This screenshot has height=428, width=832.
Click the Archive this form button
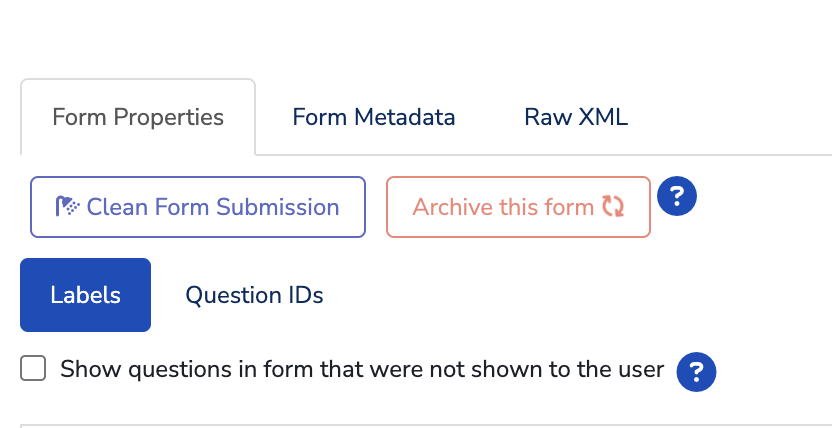click(518, 207)
